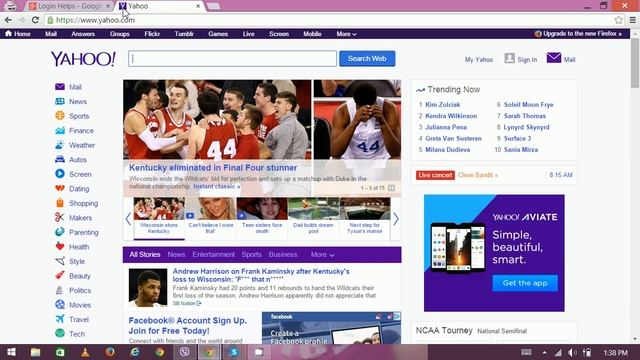Open the Makers scissors icon
This screenshot has width=640, height=360.
[x=60, y=218]
